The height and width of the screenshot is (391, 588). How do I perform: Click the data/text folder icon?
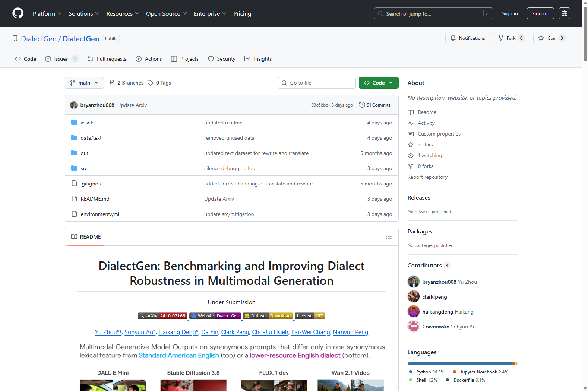[x=74, y=137]
